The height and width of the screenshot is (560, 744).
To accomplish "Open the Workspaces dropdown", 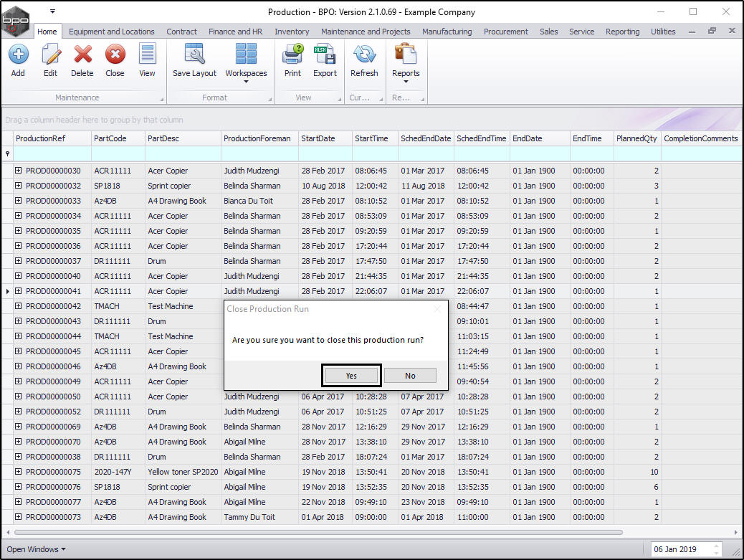I will [x=246, y=63].
